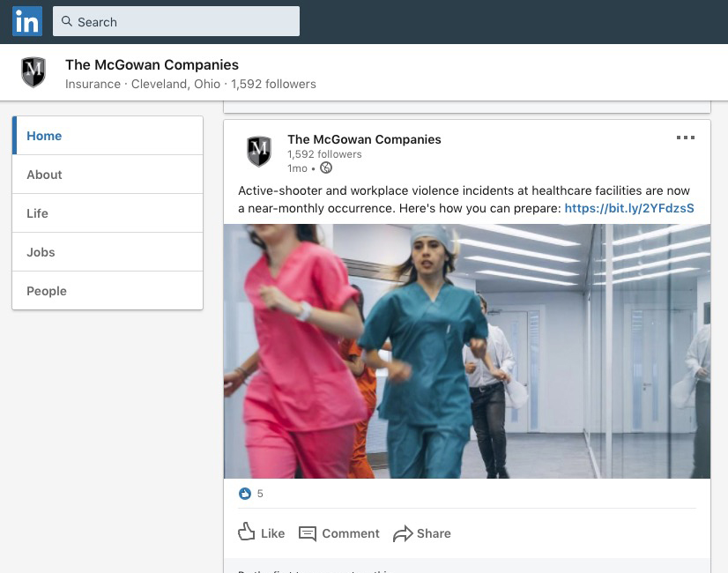The width and height of the screenshot is (728, 573).
Task: Open the post's three-dot options menu
Action: (x=686, y=138)
